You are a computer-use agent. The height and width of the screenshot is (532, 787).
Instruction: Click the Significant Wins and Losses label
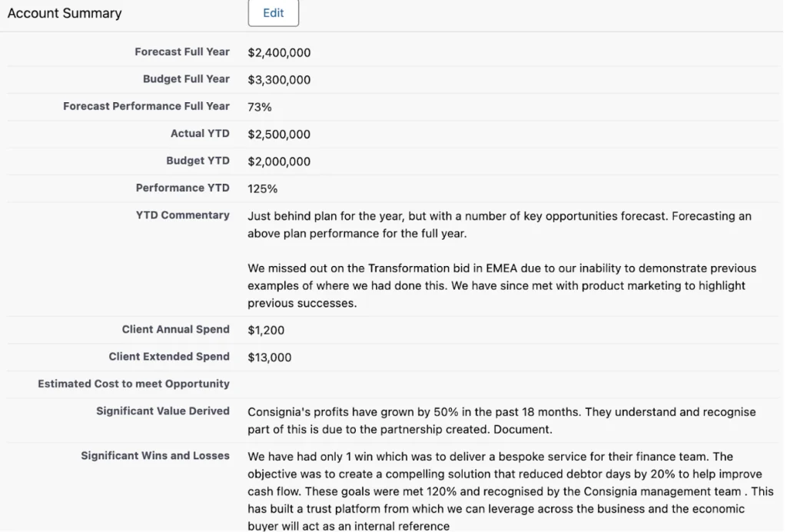155,456
